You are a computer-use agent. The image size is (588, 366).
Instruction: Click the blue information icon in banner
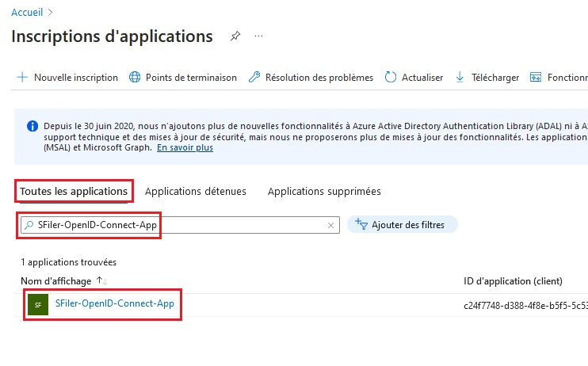click(32, 126)
